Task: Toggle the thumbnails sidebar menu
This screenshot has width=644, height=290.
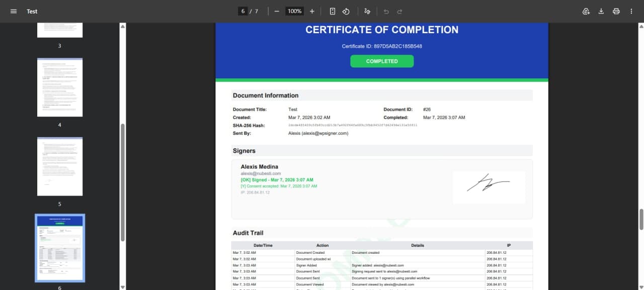Action: point(13,11)
